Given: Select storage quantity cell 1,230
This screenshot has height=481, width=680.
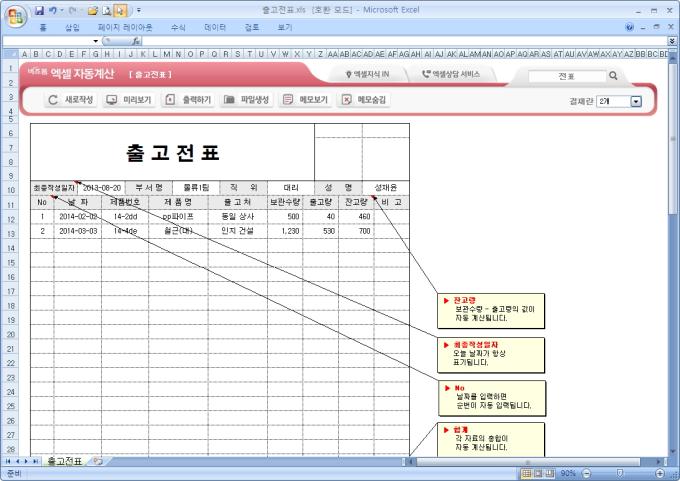Looking at the screenshot, I should coord(285,231).
